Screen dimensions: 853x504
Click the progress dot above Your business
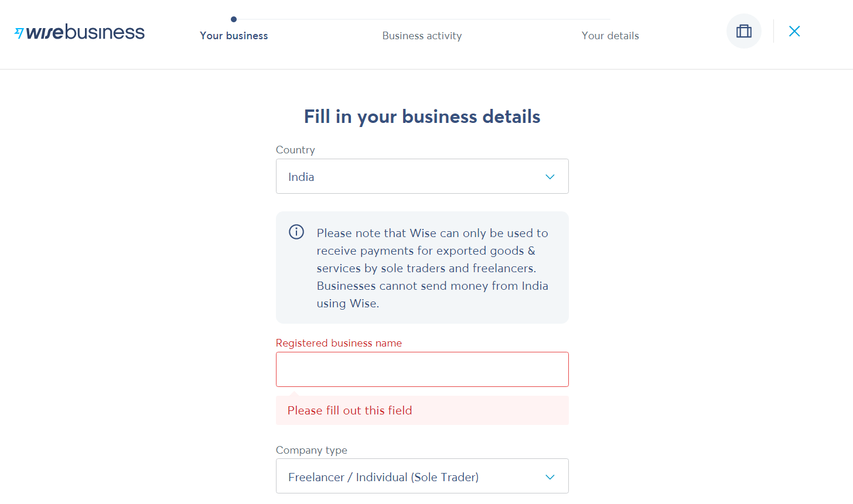point(234,19)
